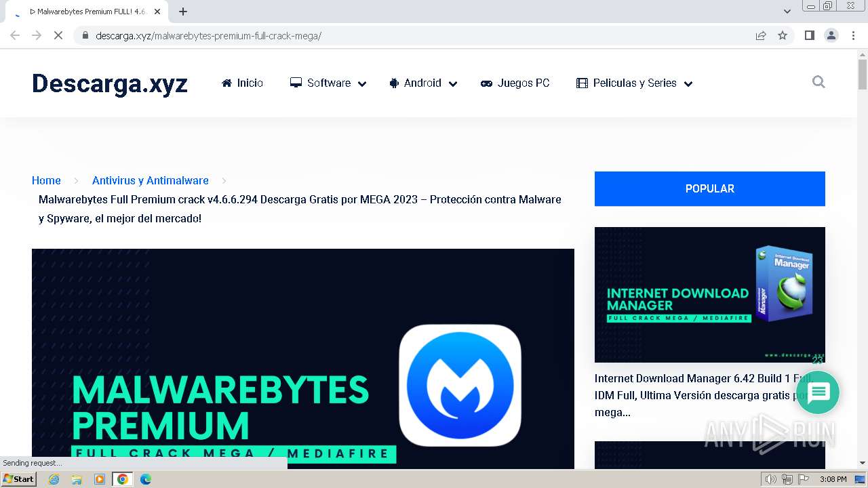This screenshot has width=868, height=488.
Task: Open the Software menu
Action: coord(320,83)
